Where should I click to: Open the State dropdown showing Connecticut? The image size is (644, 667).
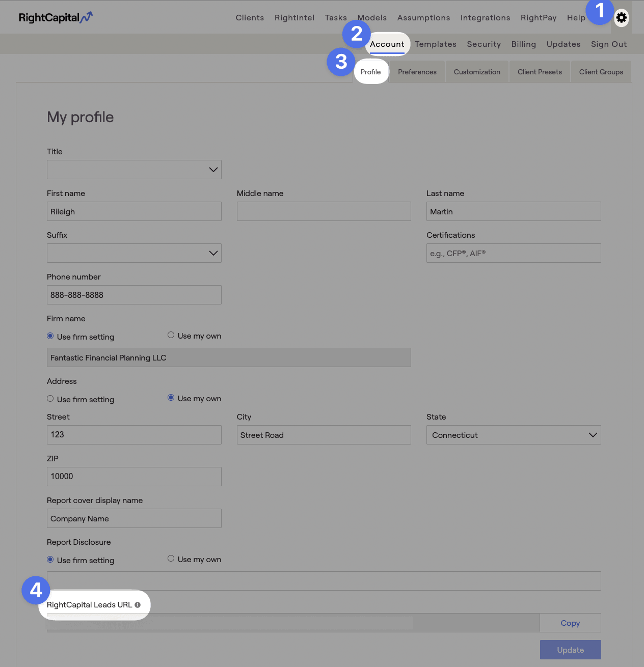[x=514, y=435]
